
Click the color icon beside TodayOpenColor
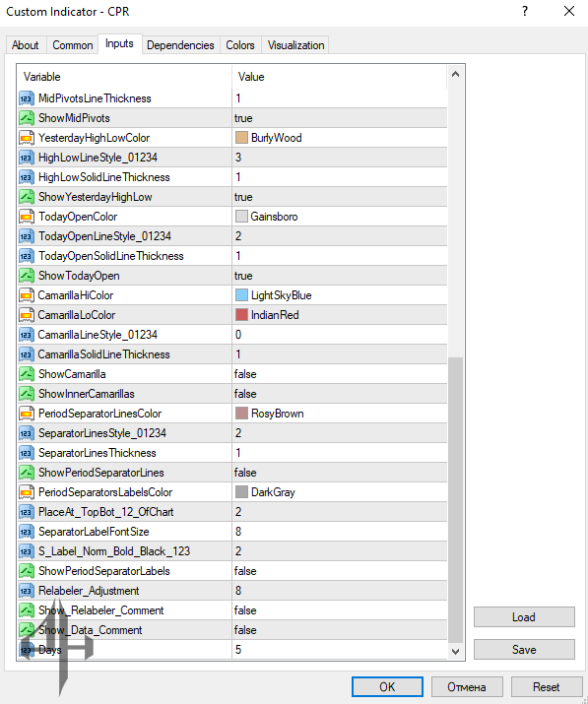[x=27, y=217]
